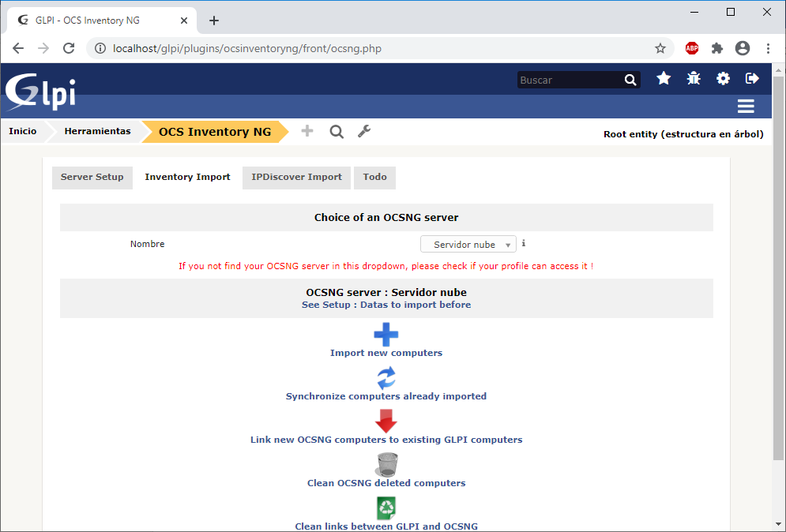
Task: Open saved searches star icon in GLPI header
Action: (x=664, y=79)
